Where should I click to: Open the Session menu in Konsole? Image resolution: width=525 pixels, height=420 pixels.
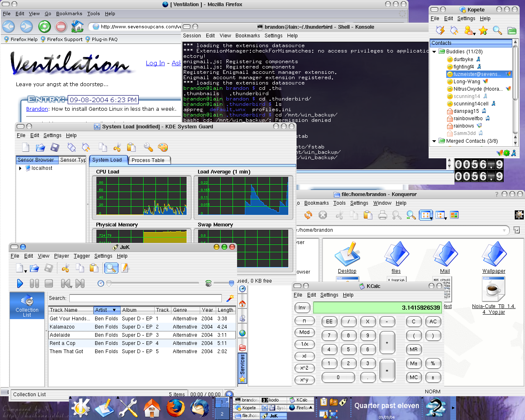click(x=192, y=36)
